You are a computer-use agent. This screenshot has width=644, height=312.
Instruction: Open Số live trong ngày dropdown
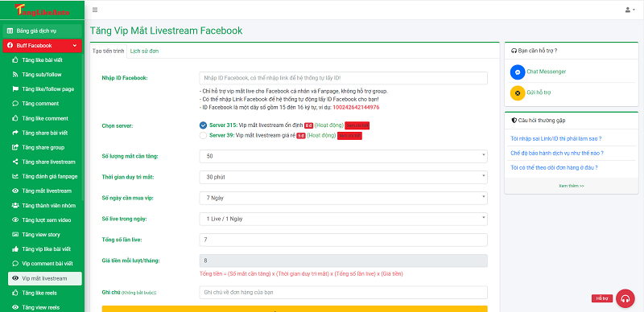(x=344, y=220)
